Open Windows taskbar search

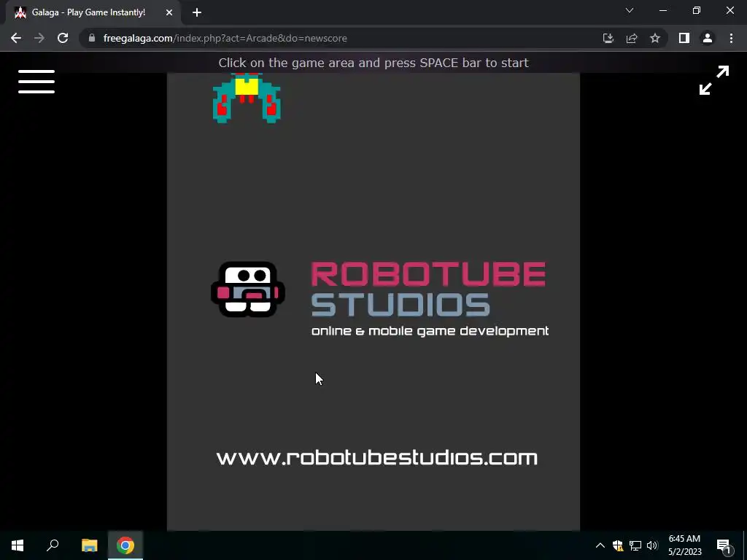click(53, 545)
